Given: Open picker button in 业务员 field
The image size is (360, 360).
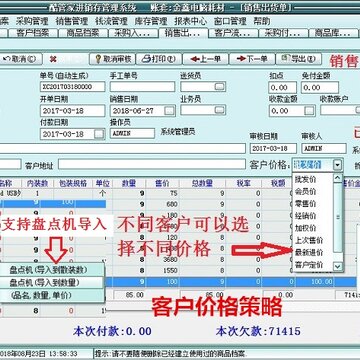Looking at the screenshot, I should (x=219, y=110).
